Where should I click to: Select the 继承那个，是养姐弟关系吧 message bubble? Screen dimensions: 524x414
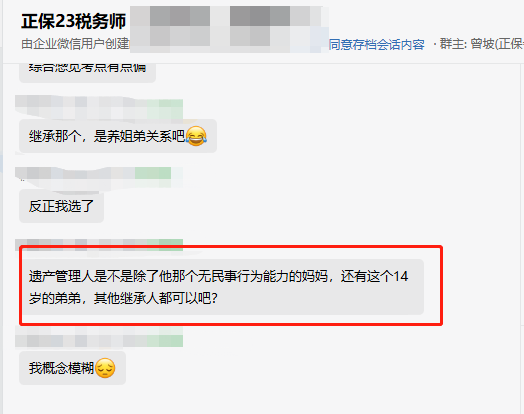[118, 136]
